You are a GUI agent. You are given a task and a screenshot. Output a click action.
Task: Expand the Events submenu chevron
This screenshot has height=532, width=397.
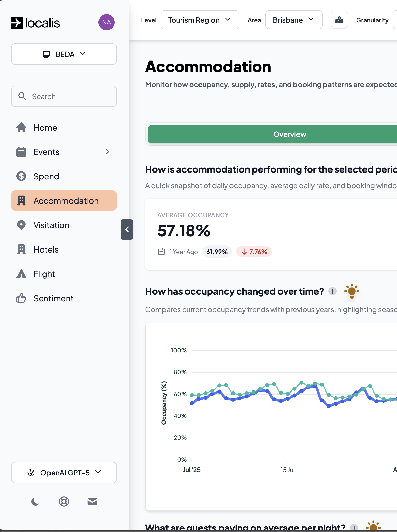click(108, 152)
